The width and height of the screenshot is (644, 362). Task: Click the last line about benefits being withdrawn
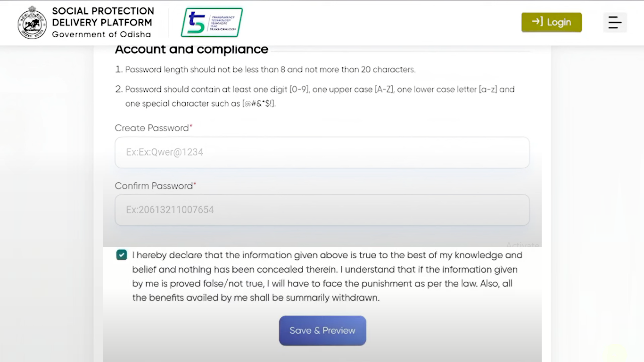coord(256,298)
